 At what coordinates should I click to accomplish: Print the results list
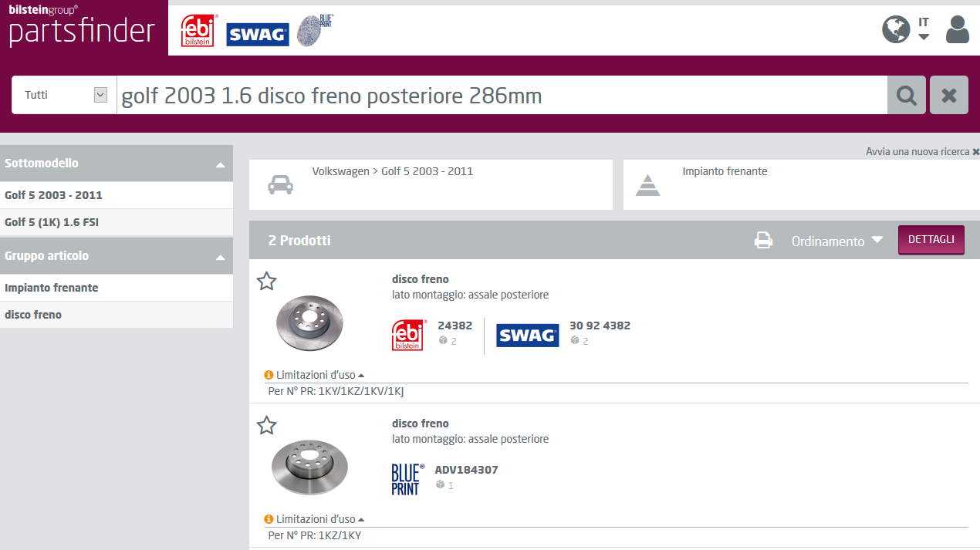763,241
